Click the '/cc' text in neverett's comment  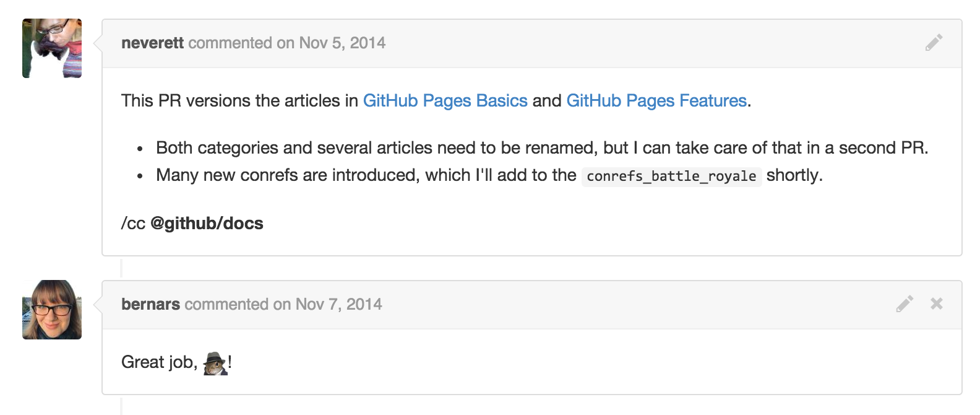133,224
